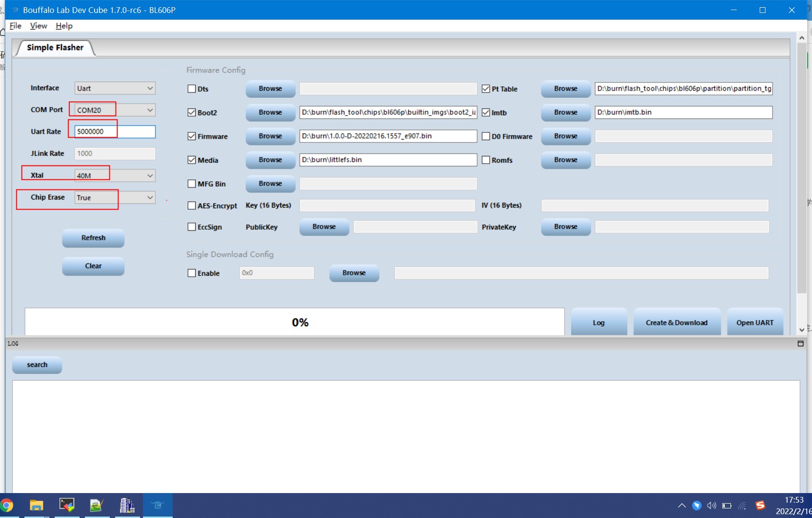The width and height of the screenshot is (812, 518).
Task: Open the volume control in the system tray
Action: 712,506
